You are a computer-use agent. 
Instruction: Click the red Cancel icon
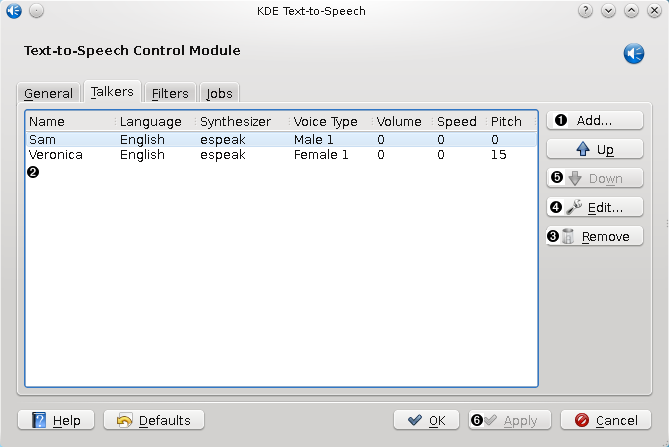582,420
